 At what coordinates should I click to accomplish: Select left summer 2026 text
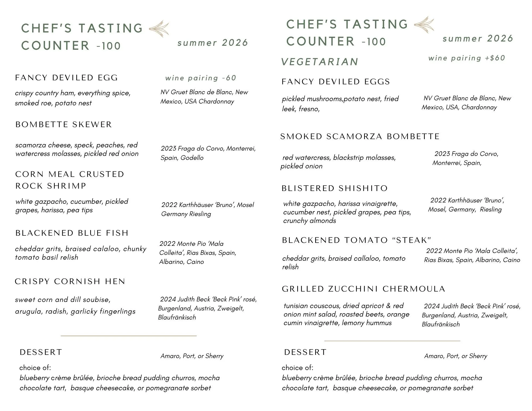(x=213, y=43)
